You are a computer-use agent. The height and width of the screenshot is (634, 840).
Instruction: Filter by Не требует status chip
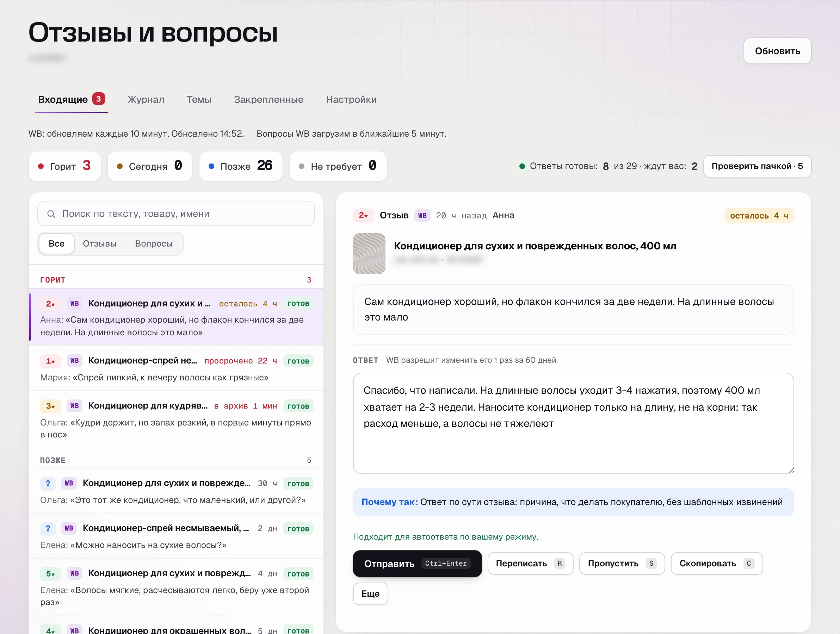338,166
